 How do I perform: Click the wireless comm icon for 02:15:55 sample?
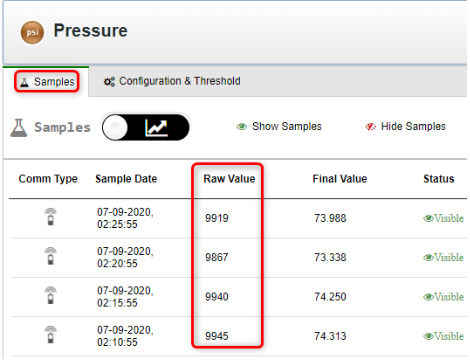51,295
